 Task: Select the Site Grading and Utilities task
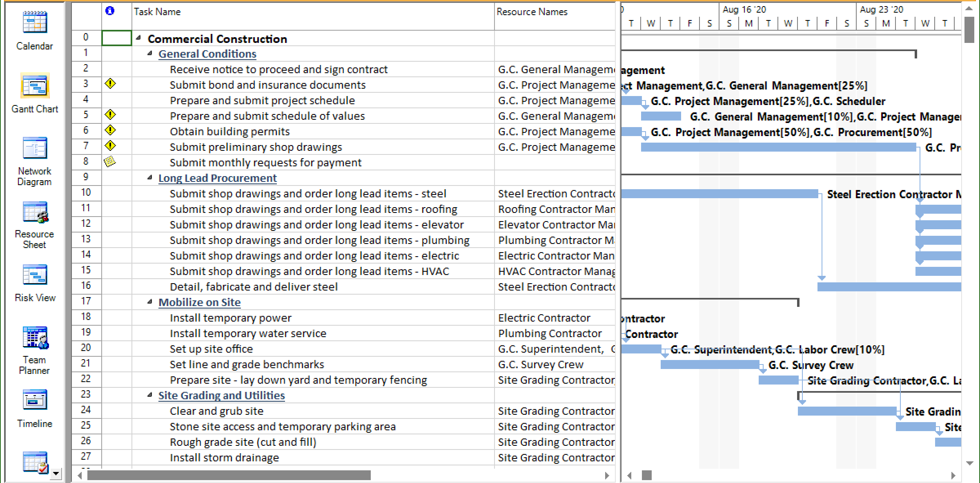point(221,396)
